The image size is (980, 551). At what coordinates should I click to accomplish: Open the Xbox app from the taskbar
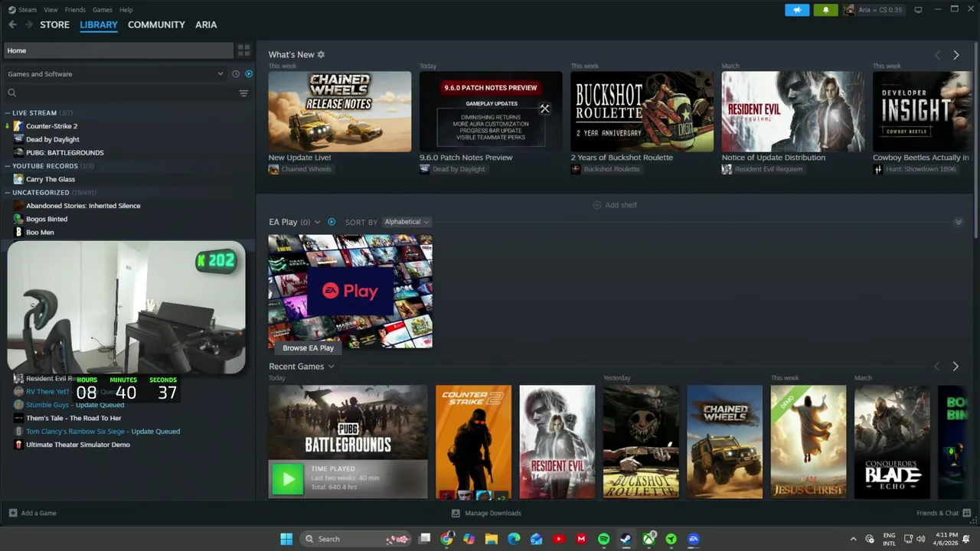[648, 539]
